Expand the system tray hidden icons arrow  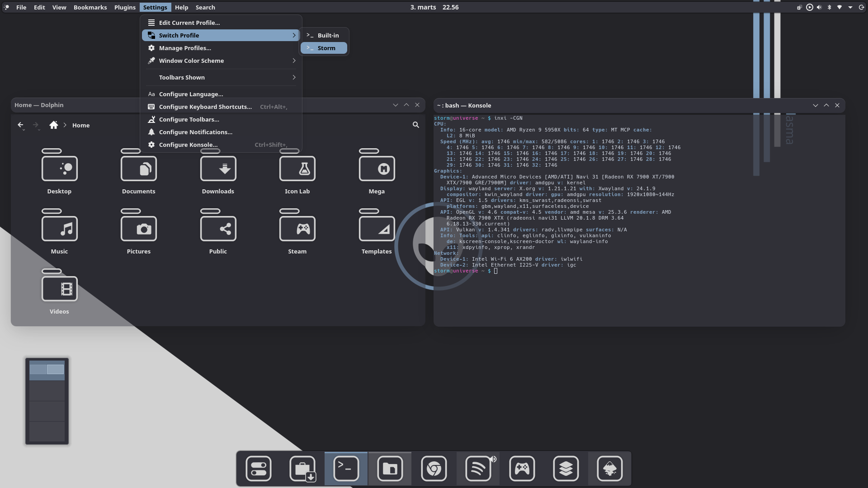tap(850, 7)
